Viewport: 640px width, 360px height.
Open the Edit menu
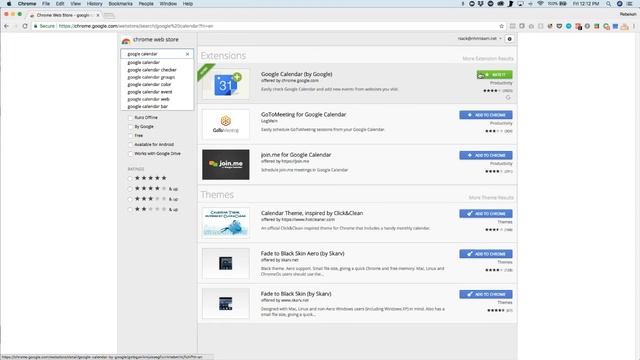(60, 4)
